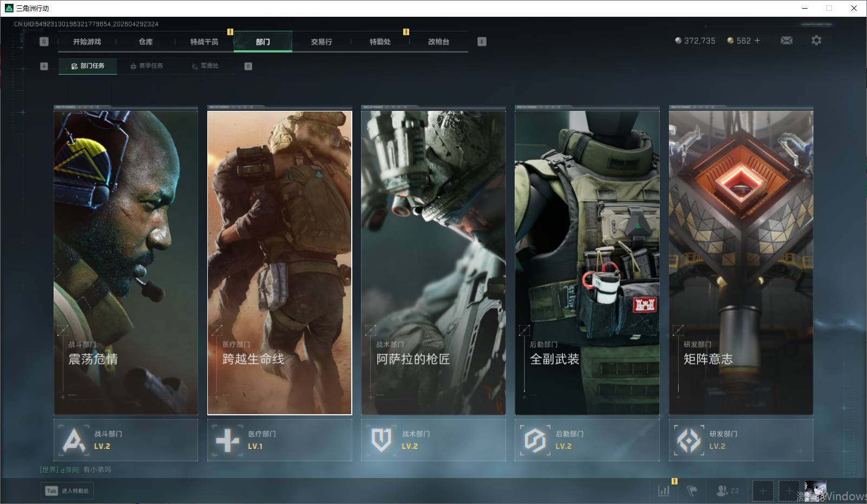Click the 三角洲行动 title bar app icon
Image resolution: width=867 pixels, height=504 pixels.
click(9, 8)
